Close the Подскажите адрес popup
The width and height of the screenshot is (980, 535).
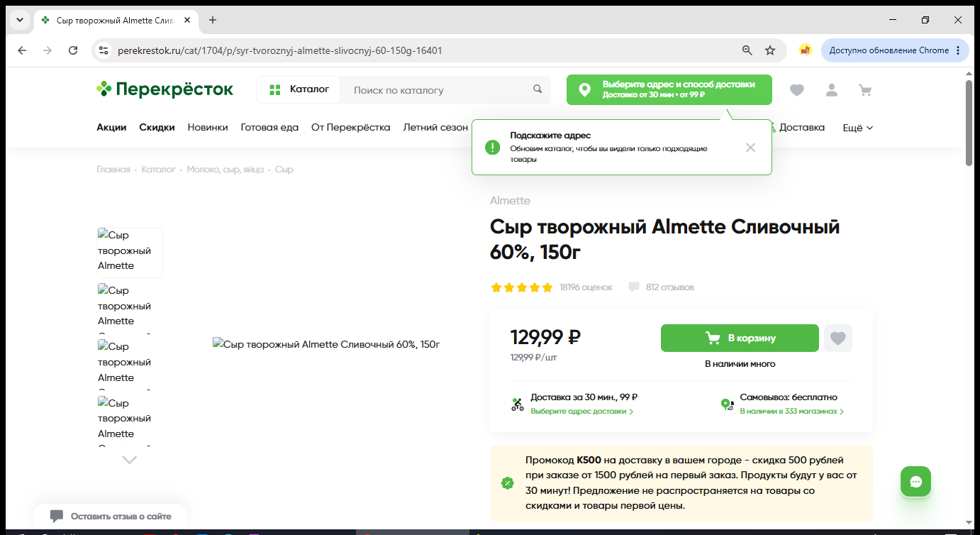pos(750,148)
